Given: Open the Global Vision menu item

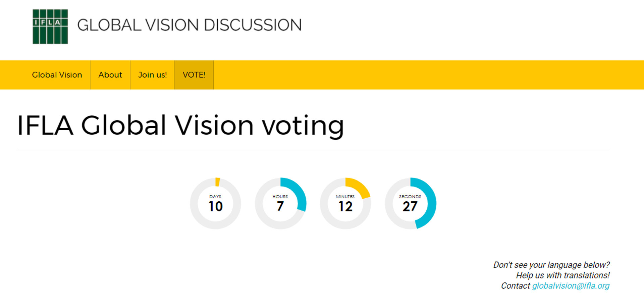Looking at the screenshot, I should tap(57, 75).
